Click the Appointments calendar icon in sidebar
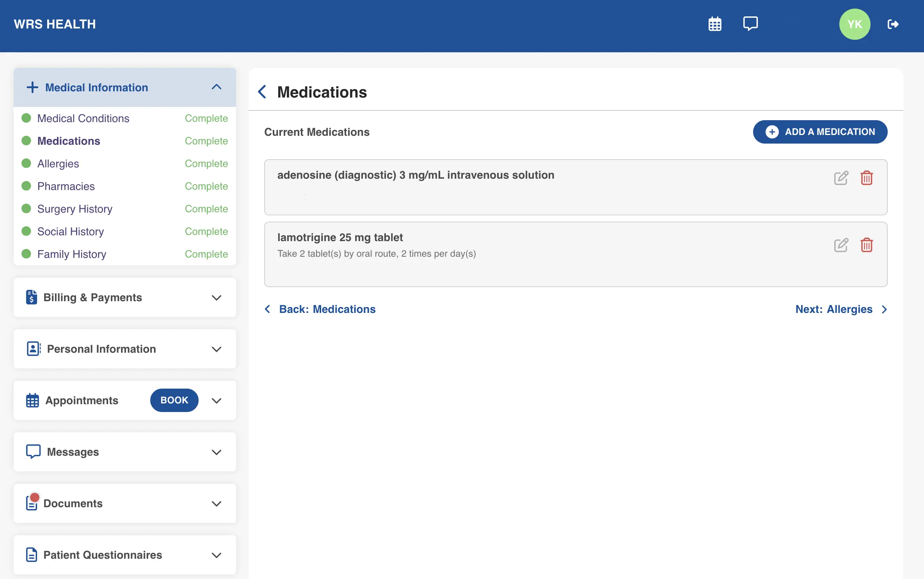This screenshot has width=924, height=579. click(x=32, y=400)
